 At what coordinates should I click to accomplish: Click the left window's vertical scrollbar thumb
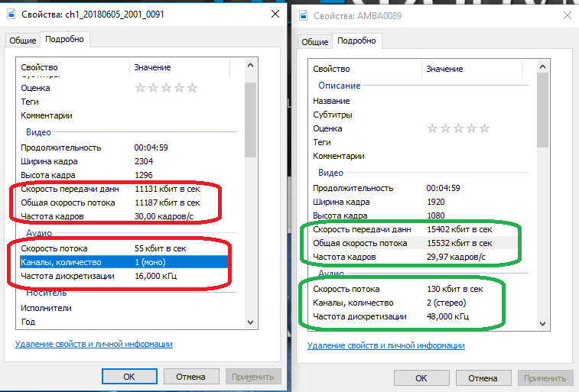pos(250,118)
